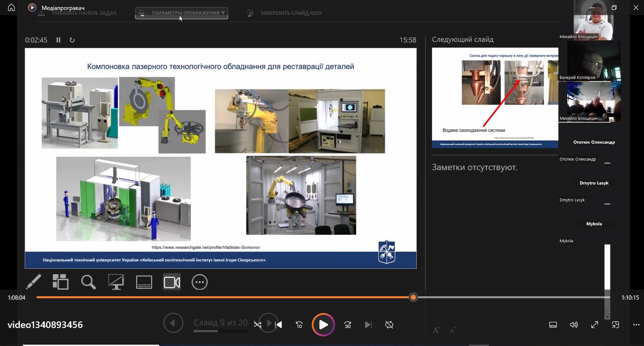The width and height of the screenshot is (644, 346).
Task: Click the Медіапрогравач app icon
Action: pyautogui.click(x=32, y=8)
